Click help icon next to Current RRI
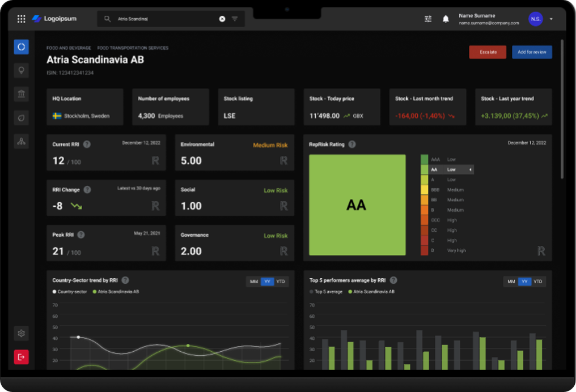The image size is (576, 392). click(x=87, y=144)
